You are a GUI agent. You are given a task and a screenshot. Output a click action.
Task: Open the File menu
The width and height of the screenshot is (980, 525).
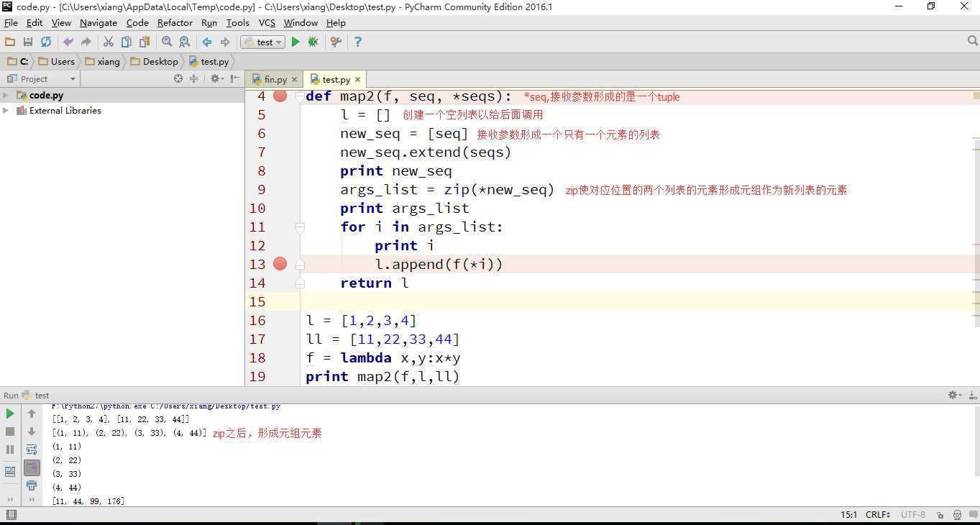pyautogui.click(x=11, y=23)
